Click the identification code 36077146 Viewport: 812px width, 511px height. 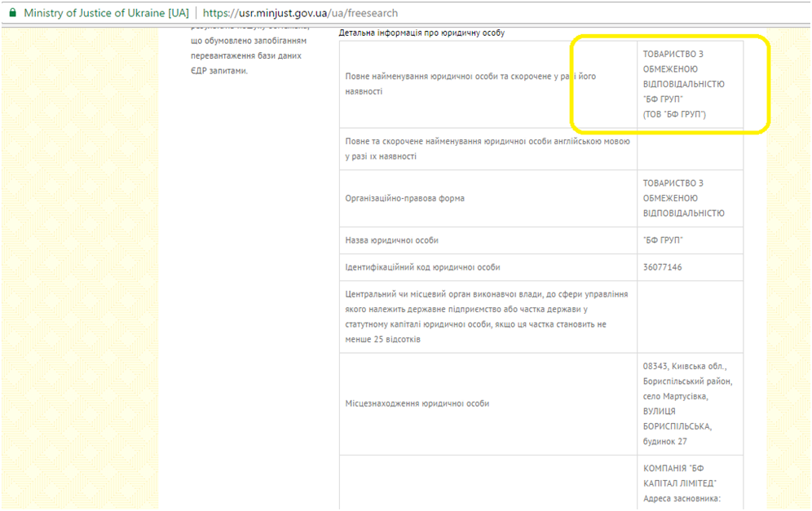coord(662,267)
